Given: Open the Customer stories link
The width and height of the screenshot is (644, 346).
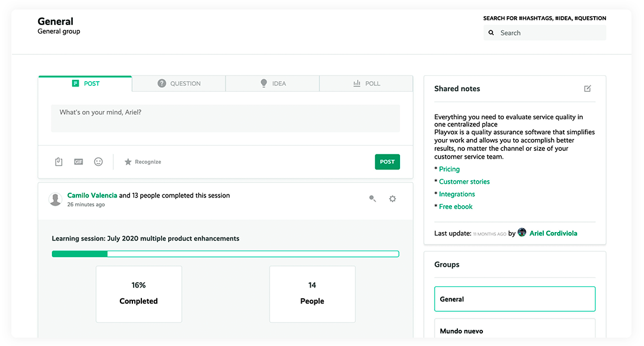Looking at the screenshot, I should click(464, 181).
